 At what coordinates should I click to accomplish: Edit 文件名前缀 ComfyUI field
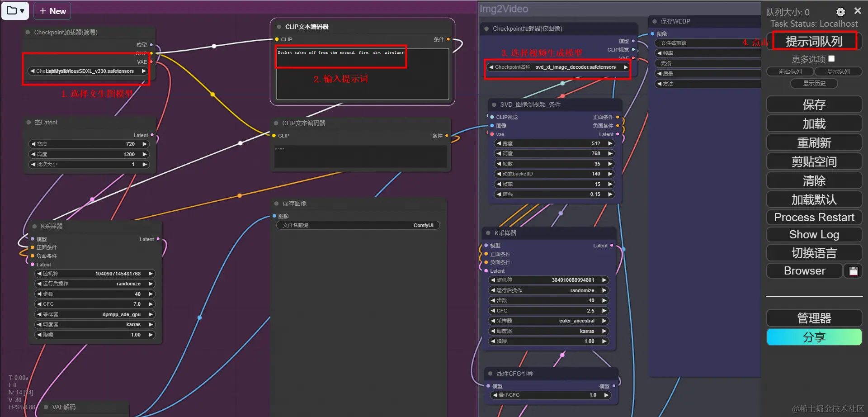pos(358,225)
